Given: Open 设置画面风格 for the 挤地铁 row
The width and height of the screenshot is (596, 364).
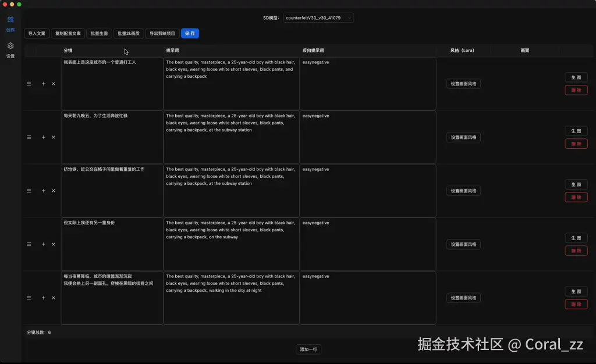Looking at the screenshot, I should [x=463, y=191].
